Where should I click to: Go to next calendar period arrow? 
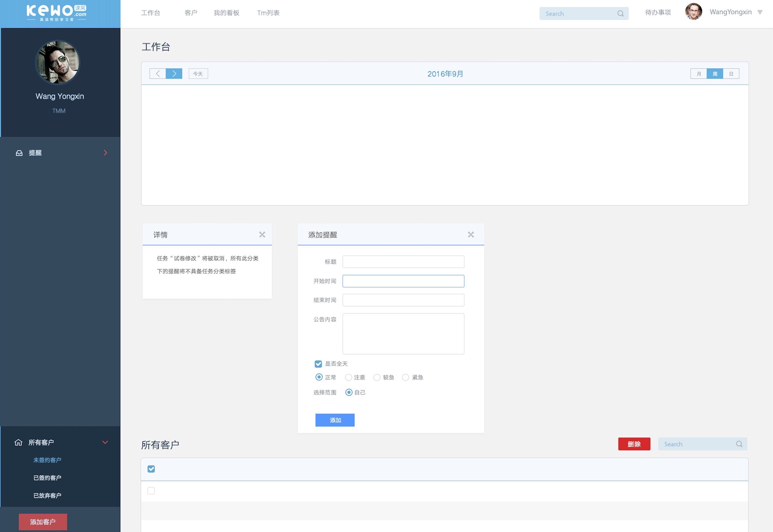(174, 74)
